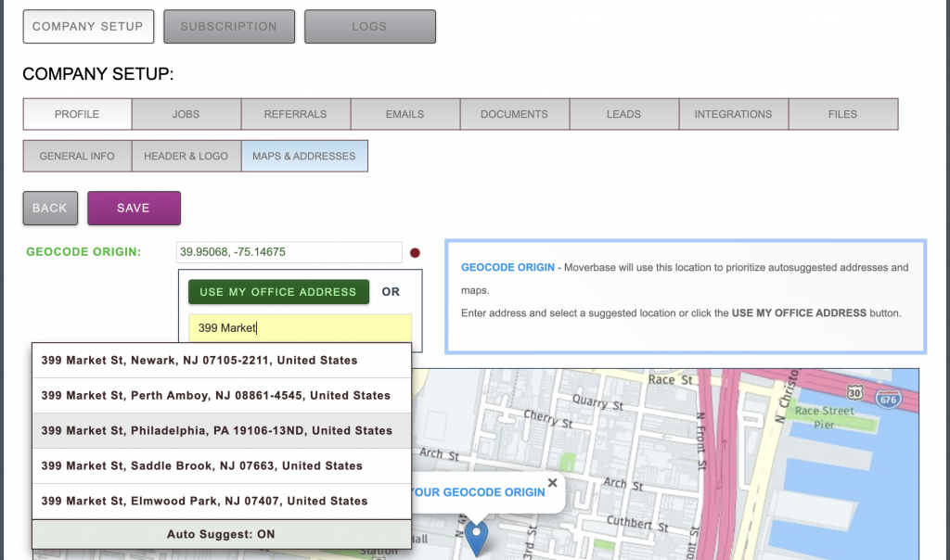Open the Header & Logo sub-tab
Screen dimensions: 950x560
[x=186, y=157]
